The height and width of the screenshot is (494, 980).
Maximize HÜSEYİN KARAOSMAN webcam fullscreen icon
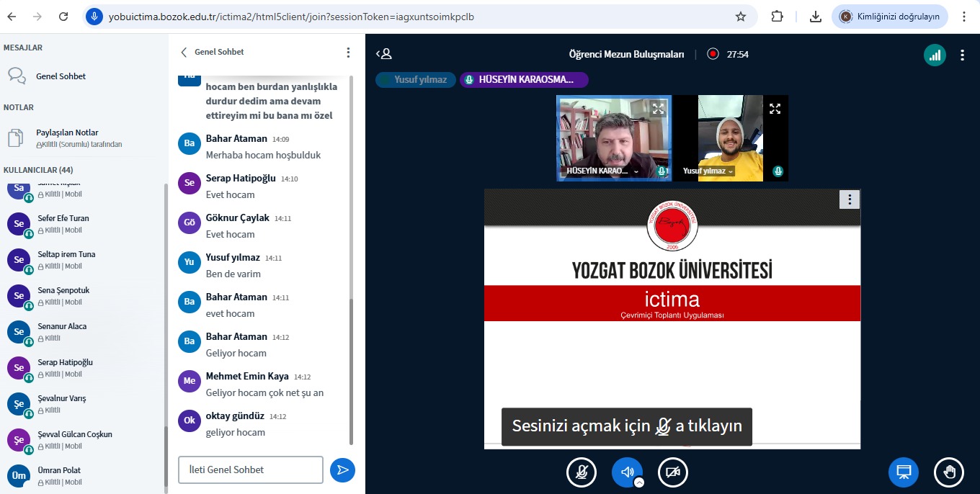pos(658,109)
